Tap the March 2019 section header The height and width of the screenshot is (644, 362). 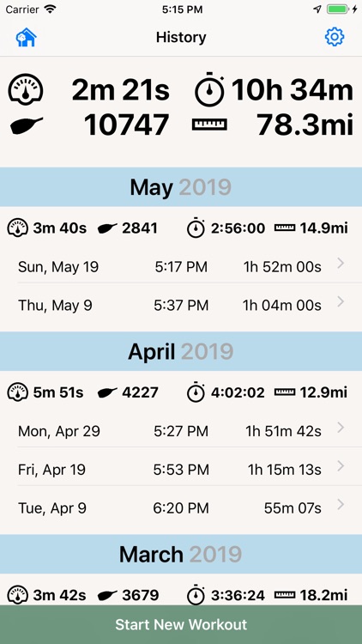pos(181,555)
